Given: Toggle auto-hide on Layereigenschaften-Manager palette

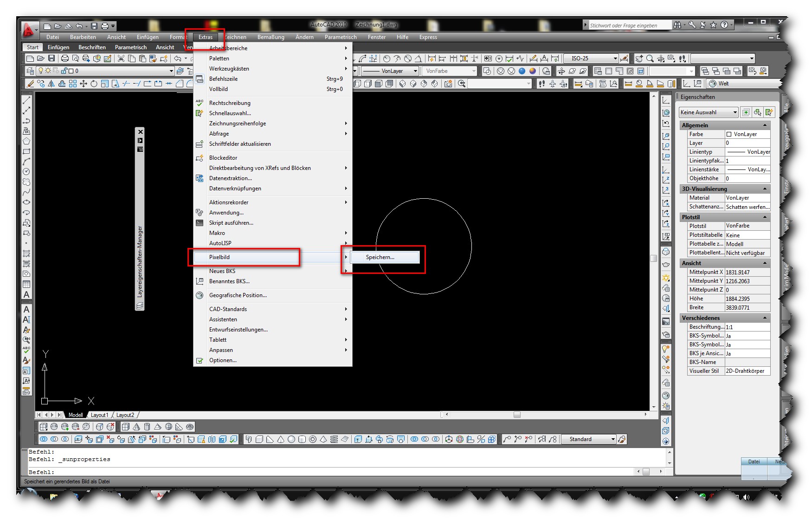Looking at the screenshot, I should pyautogui.click(x=140, y=141).
